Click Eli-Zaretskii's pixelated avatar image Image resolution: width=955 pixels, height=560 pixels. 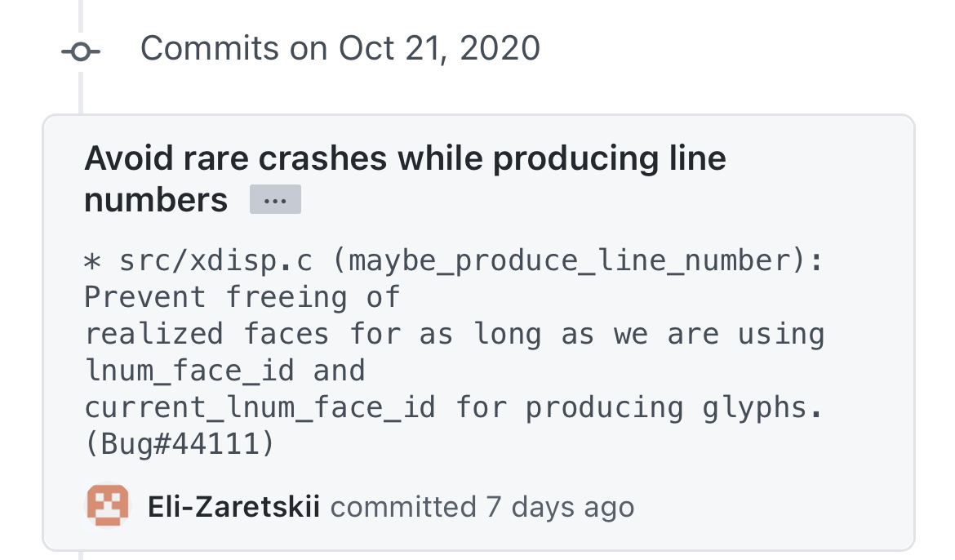[108, 505]
